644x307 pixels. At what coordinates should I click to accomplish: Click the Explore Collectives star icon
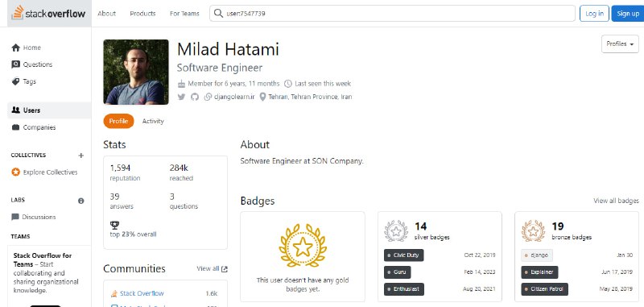tap(15, 172)
